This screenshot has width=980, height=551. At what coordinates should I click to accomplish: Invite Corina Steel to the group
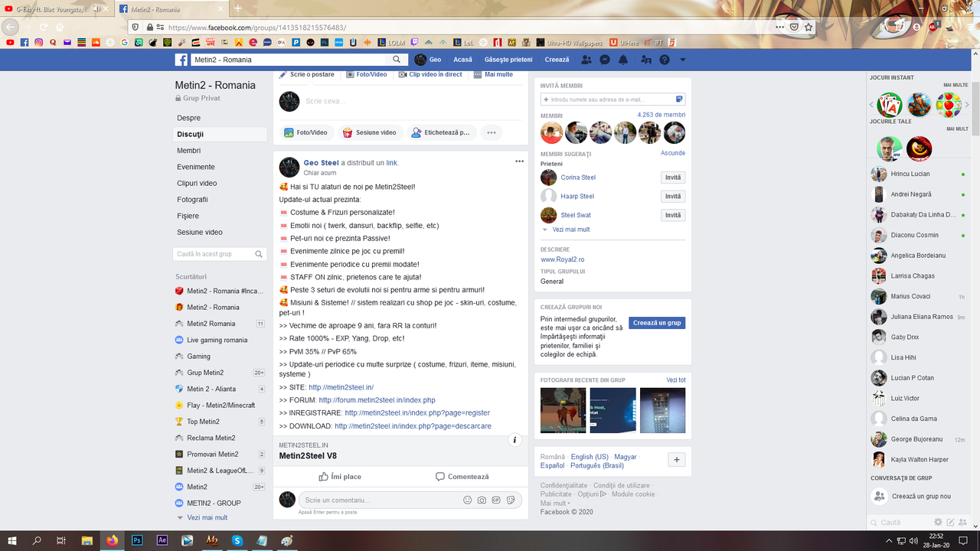pos(673,178)
